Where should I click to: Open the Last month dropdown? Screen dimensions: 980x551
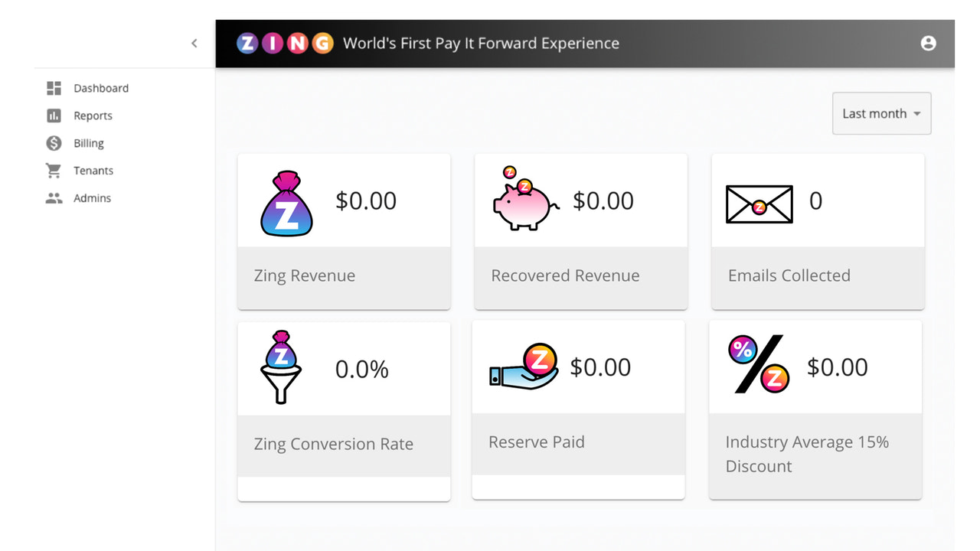(x=880, y=112)
